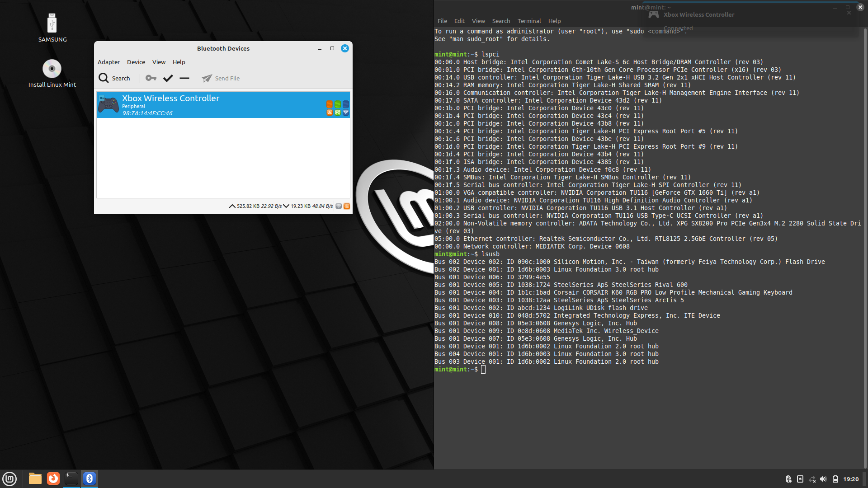Remove device using the minus icon
The height and width of the screenshot is (488, 868).
[x=184, y=78]
